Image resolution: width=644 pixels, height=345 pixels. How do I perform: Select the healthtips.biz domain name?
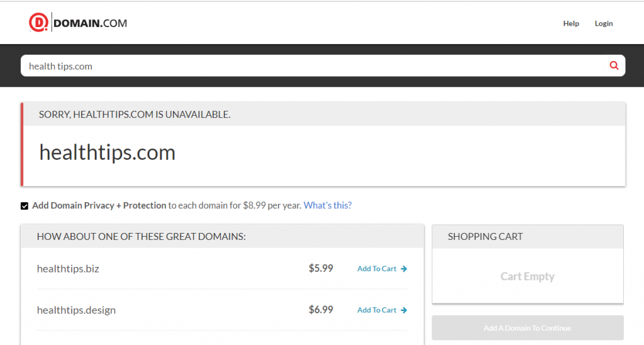(x=68, y=269)
